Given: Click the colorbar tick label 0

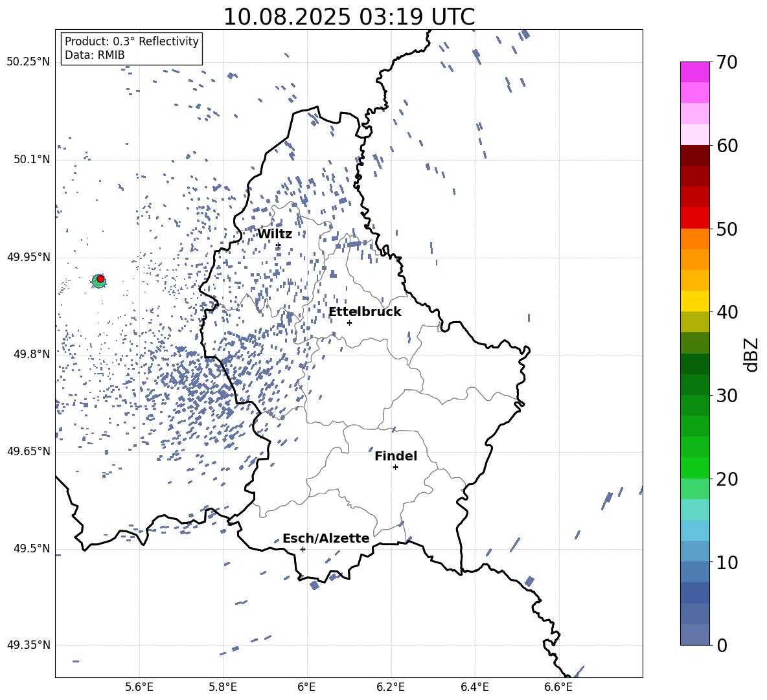Looking at the screenshot, I should pyautogui.click(x=722, y=645).
